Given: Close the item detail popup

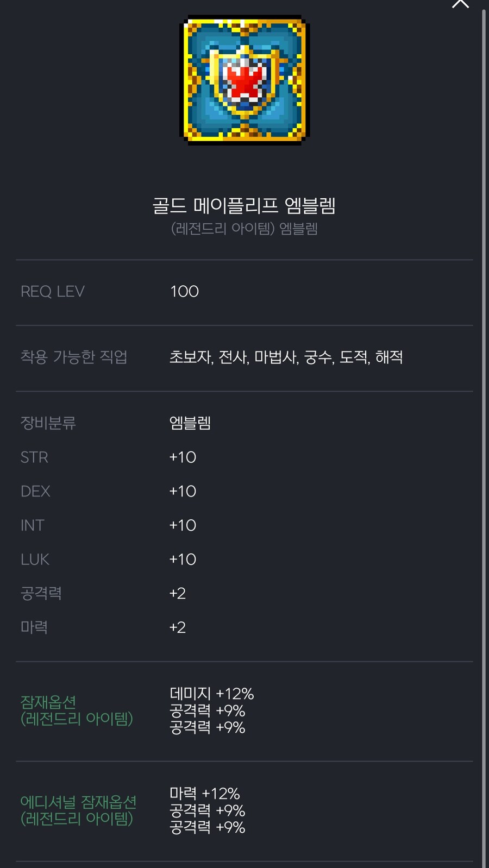Looking at the screenshot, I should (x=461, y=4).
